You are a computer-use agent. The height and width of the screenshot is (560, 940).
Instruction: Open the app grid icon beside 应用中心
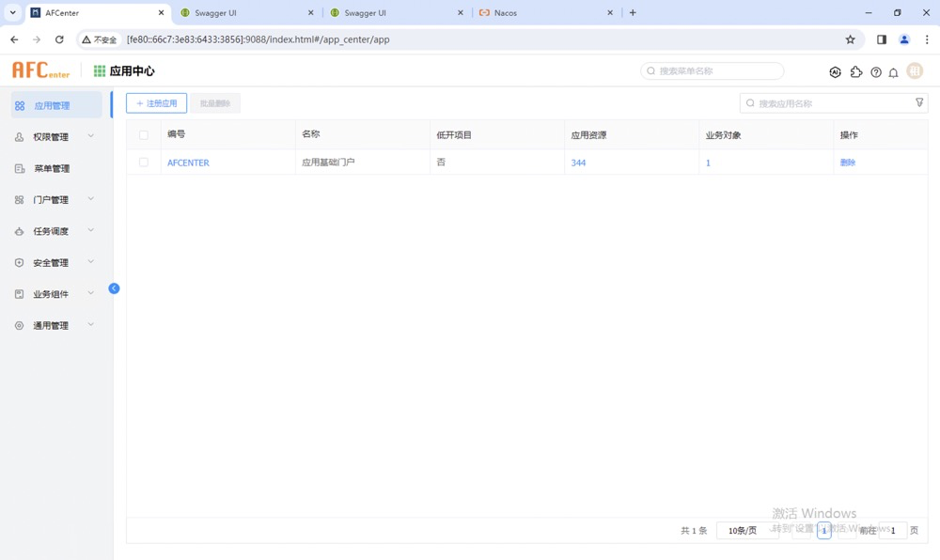[x=100, y=71]
